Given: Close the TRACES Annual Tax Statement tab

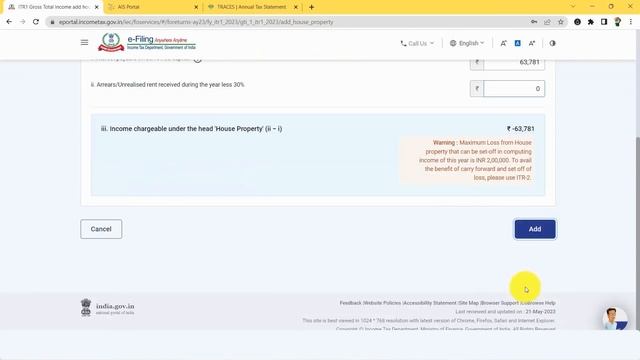Looking at the screenshot, I should click(x=296, y=7).
